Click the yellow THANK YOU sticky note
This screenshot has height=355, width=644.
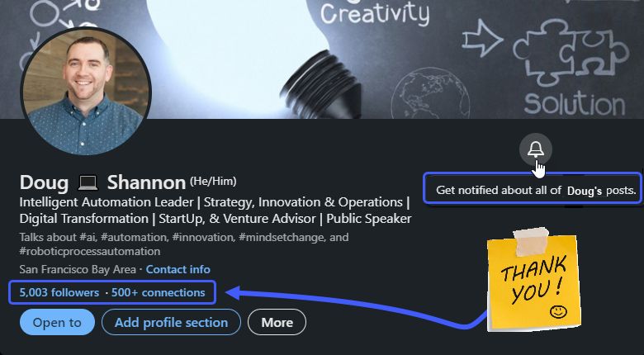coord(533,281)
